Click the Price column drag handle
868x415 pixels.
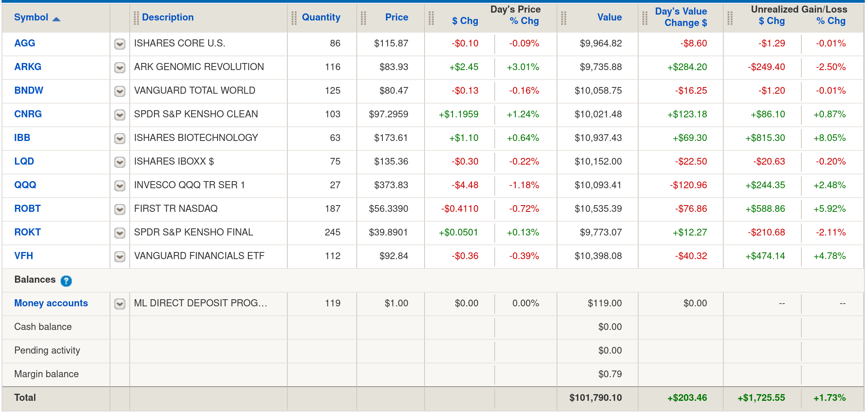(363, 18)
